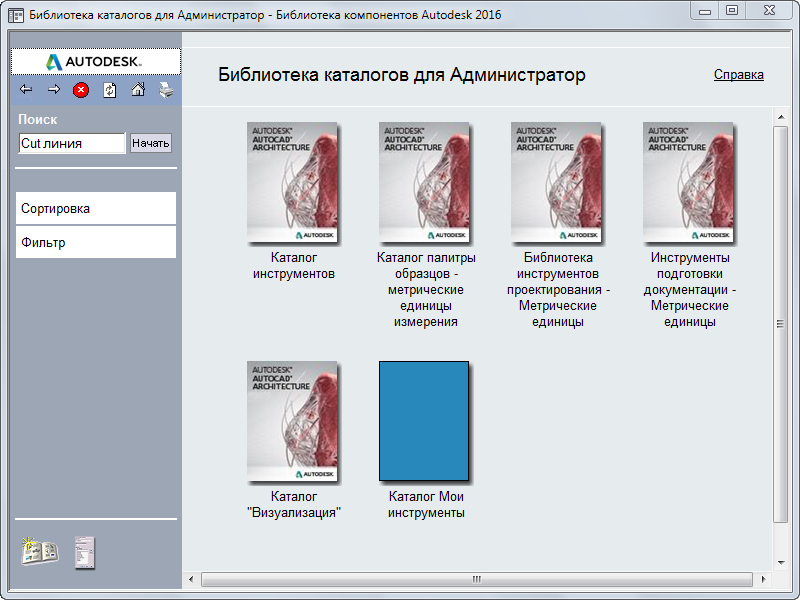The image size is (800, 600).
Task: Click the Инструменты подготовки документации caption
Action: [x=690, y=290]
